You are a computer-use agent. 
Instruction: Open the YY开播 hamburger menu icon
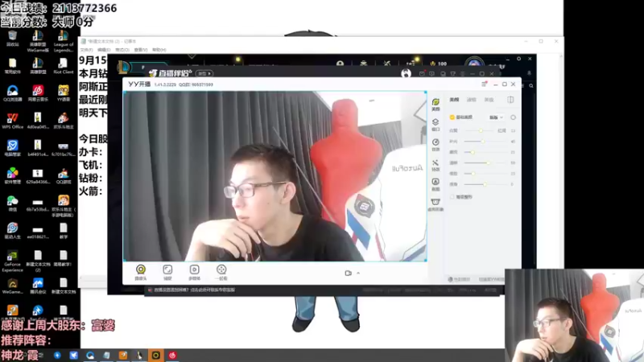[x=484, y=84]
